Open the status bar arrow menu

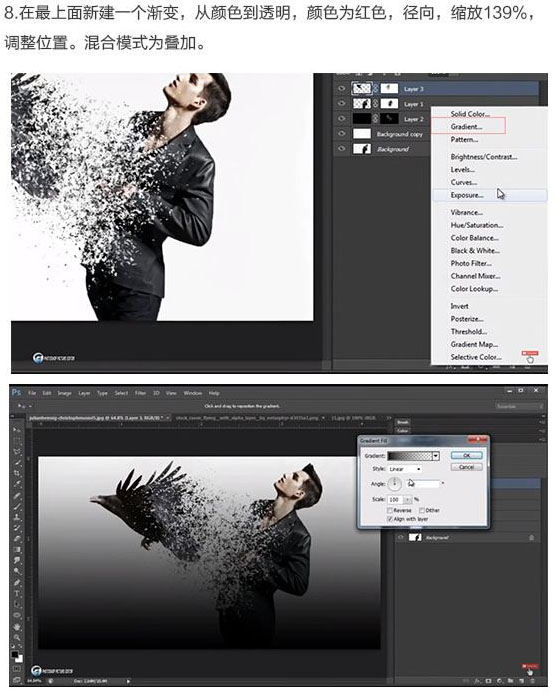(x=128, y=682)
